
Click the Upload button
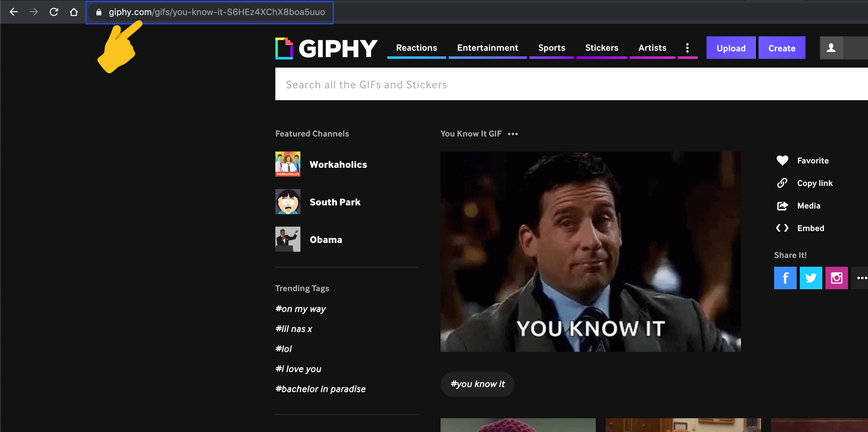731,48
